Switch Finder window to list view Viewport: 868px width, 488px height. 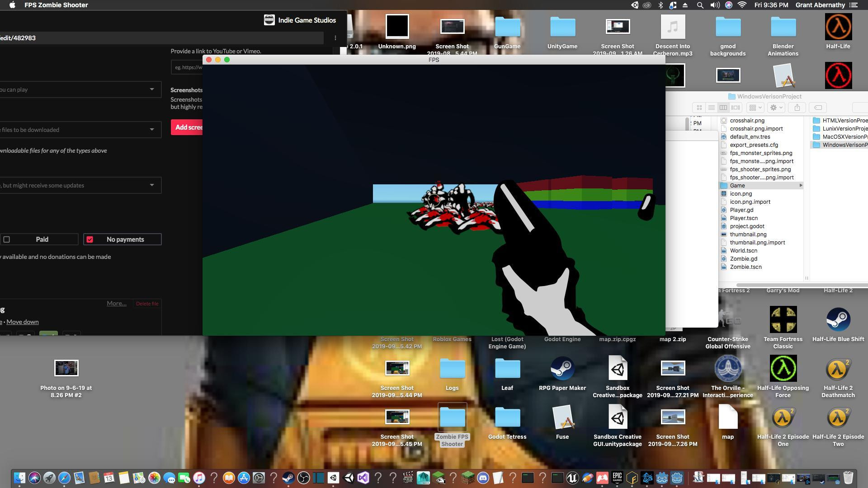coord(711,108)
